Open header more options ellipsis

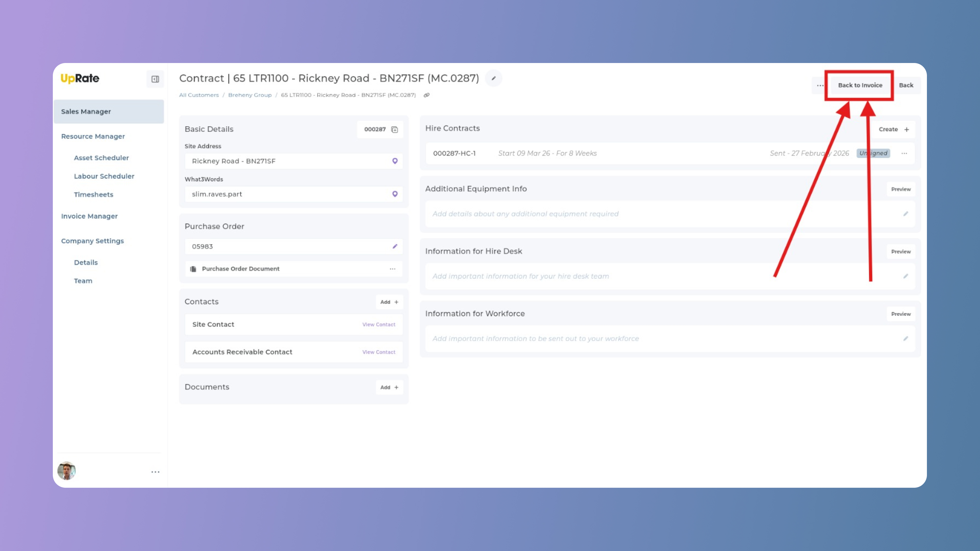point(820,85)
